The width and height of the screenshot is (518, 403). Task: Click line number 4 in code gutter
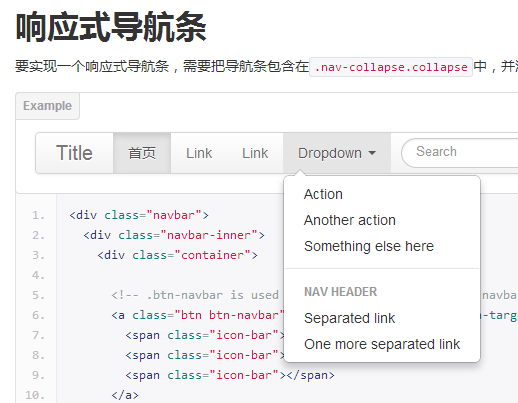[38, 275]
